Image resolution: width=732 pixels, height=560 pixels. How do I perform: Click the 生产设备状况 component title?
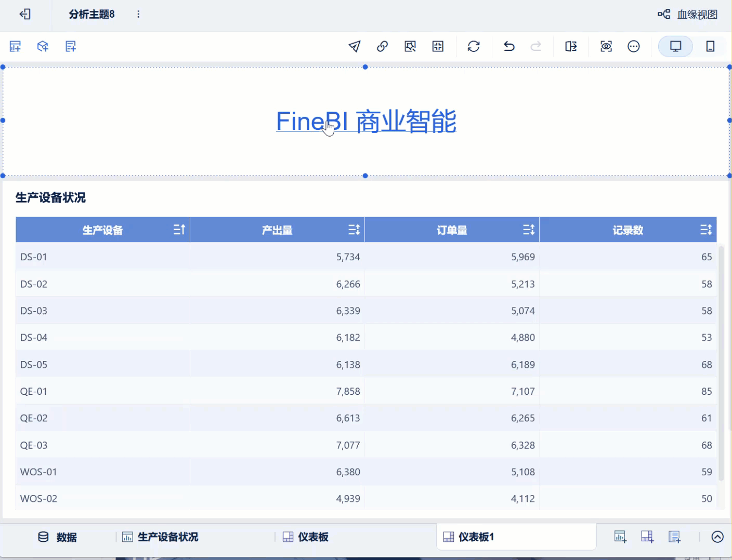(x=50, y=197)
